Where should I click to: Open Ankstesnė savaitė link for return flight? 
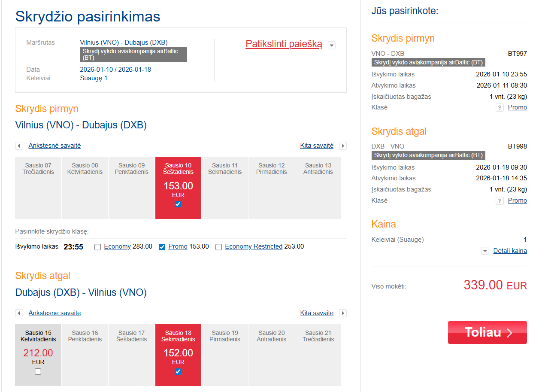[54, 313]
